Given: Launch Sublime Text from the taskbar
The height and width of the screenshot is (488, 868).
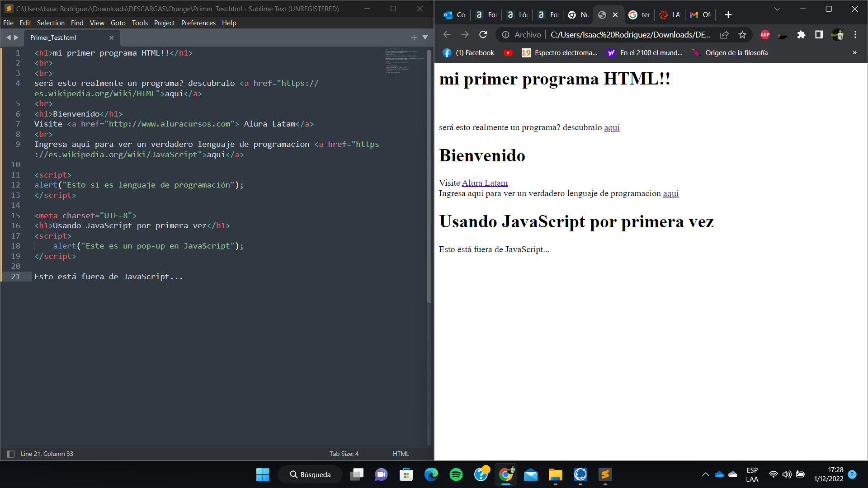Looking at the screenshot, I should [x=605, y=475].
